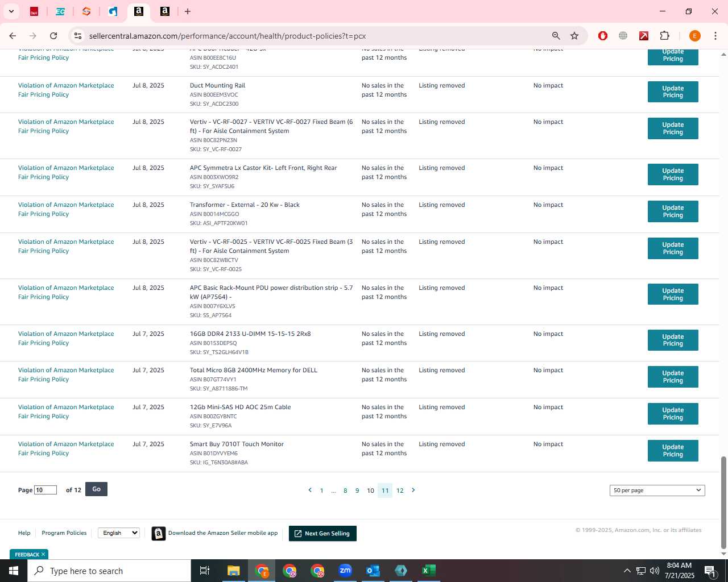The image size is (728, 582).
Task: Update Pricing for 16GB DDR4 2133 U-DIMM
Action: [x=673, y=340]
